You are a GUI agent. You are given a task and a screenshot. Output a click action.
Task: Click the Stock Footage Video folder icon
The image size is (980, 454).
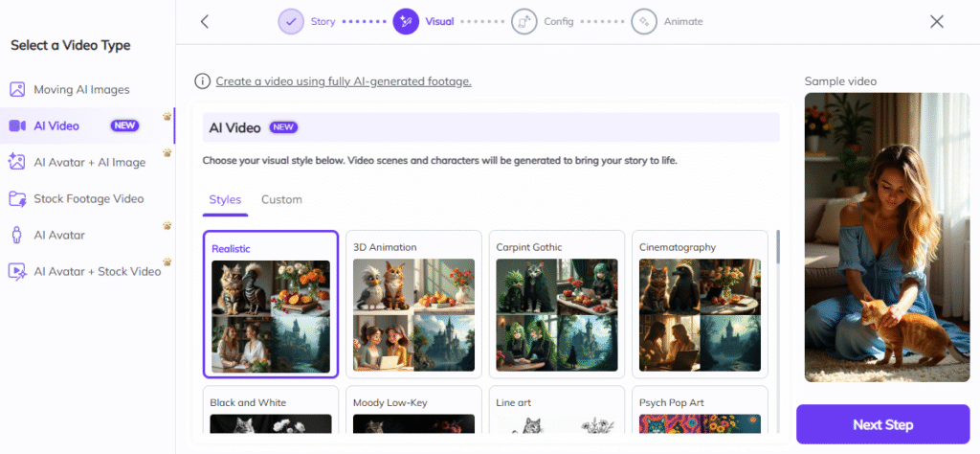tap(17, 199)
